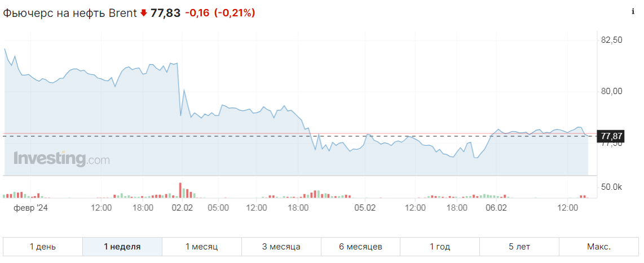The height and width of the screenshot is (263, 644).
Task: Show the 6 месяцев period
Action: pyautogui.click(x=360, y=247)
